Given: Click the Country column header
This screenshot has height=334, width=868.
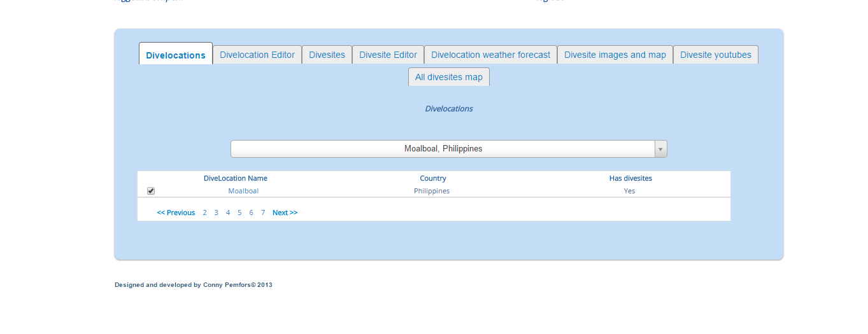Looking at the screenshot, I should coord(433,178).
